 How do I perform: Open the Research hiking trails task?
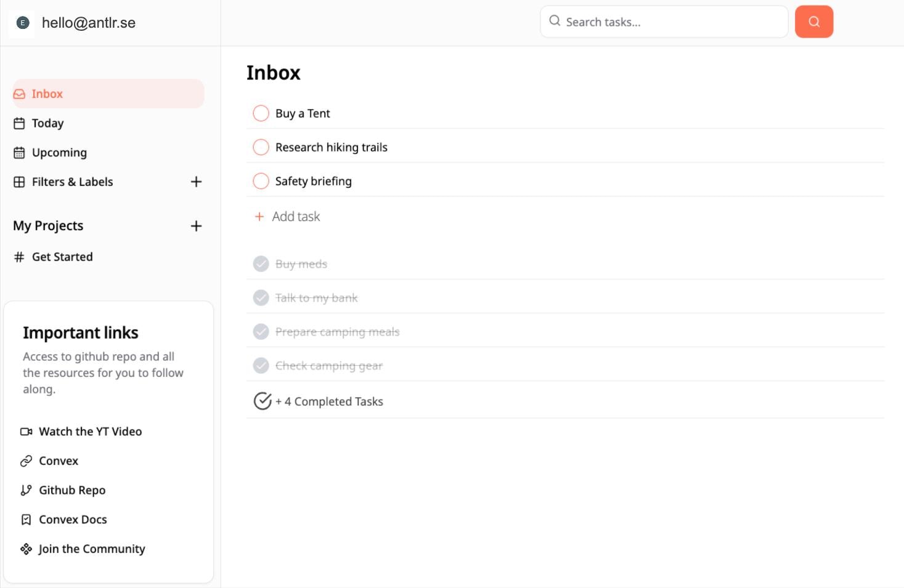pyautogui.click(x=332, y=147)
